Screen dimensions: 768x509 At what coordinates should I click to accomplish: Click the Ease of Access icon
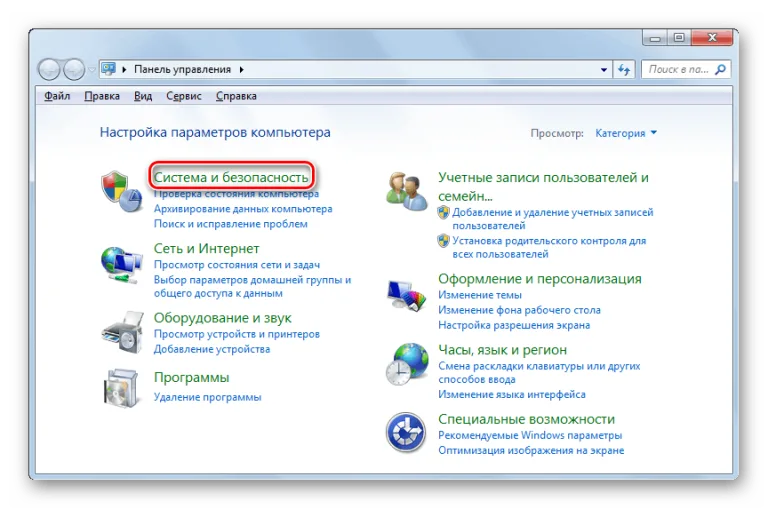click(x=406, y=432)
